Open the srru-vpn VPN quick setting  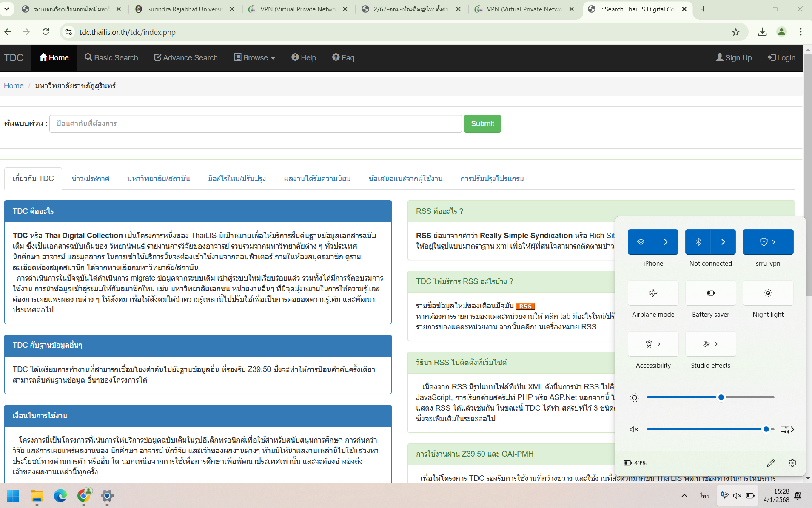point(768,242)
